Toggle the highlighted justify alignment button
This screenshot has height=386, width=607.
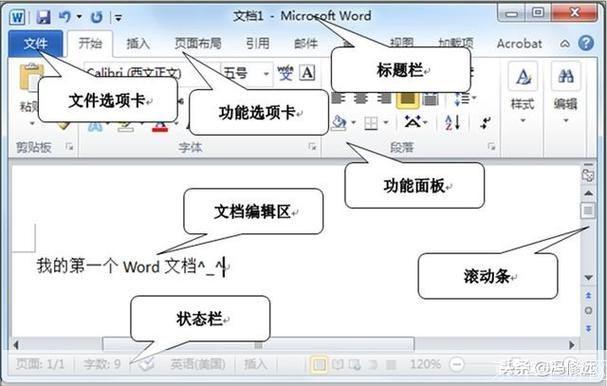coord(407,99)
